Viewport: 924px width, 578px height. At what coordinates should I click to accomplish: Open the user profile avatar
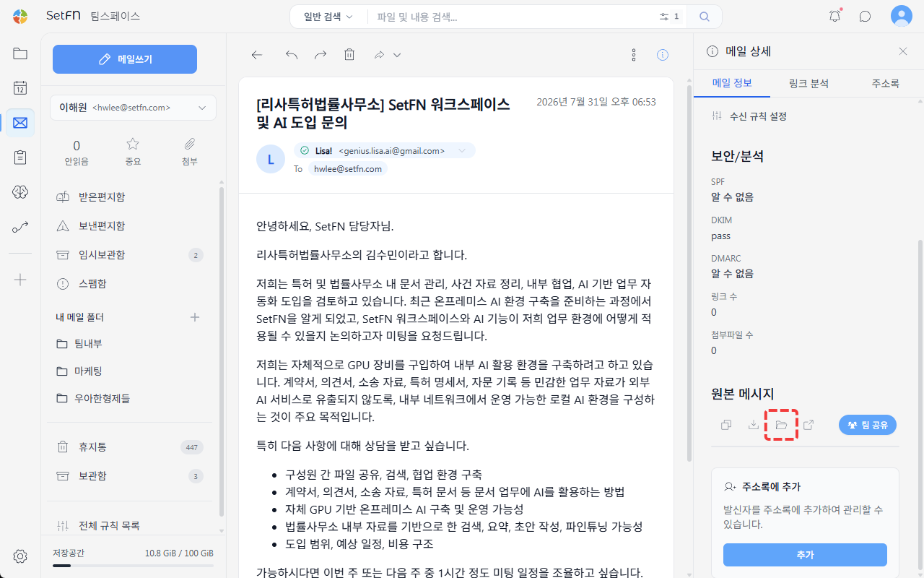pyautogui.click(x=901, y=16)
